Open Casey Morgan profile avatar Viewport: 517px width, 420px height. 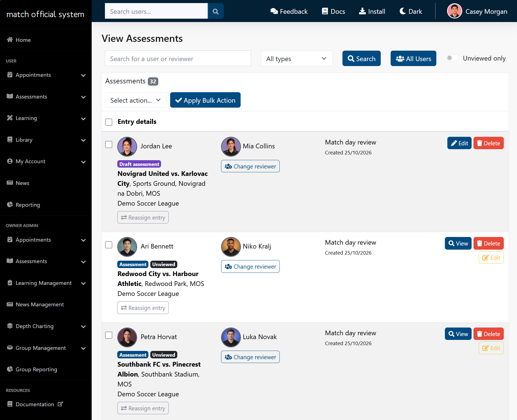[455, 11]
